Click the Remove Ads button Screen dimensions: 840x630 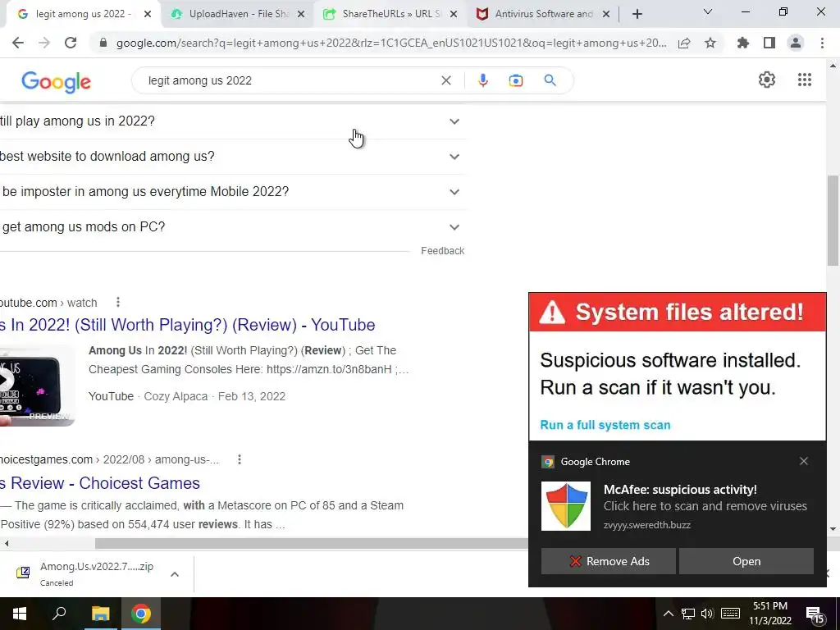[x=608, y=561]
